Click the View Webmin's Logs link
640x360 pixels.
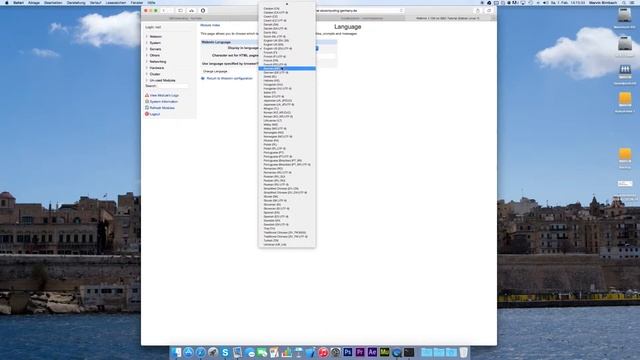click(x=164, y=95)
